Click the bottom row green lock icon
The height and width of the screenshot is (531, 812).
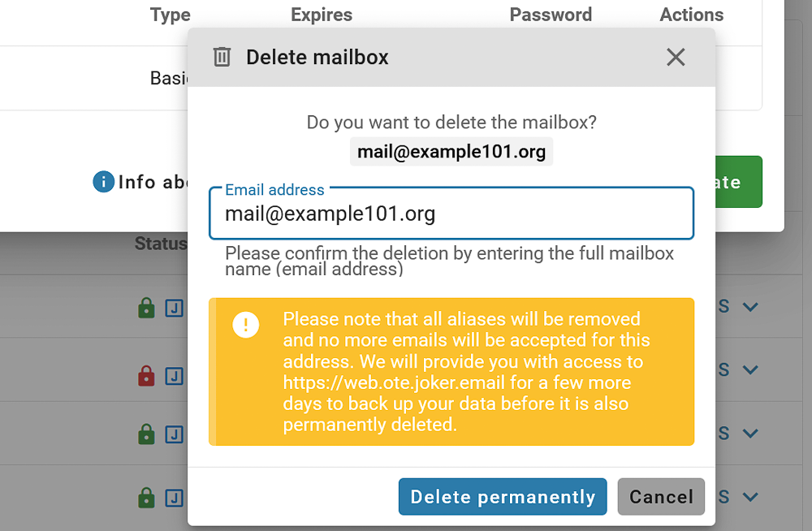[x=146, y=498]
